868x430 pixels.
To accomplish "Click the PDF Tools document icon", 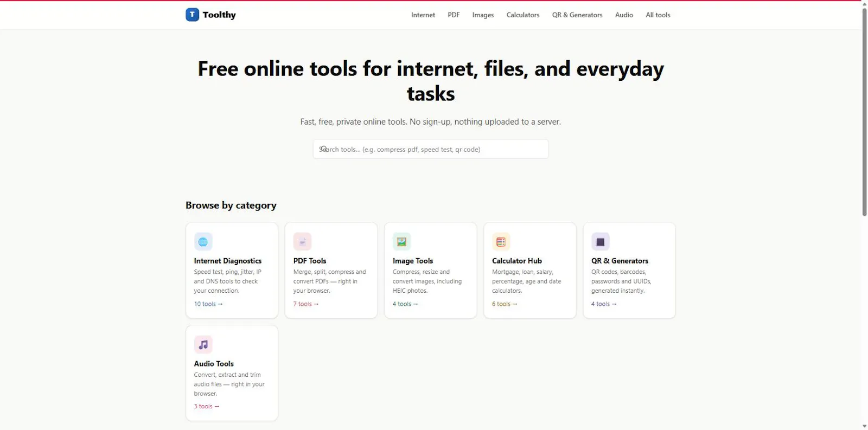I will point(302,242).
